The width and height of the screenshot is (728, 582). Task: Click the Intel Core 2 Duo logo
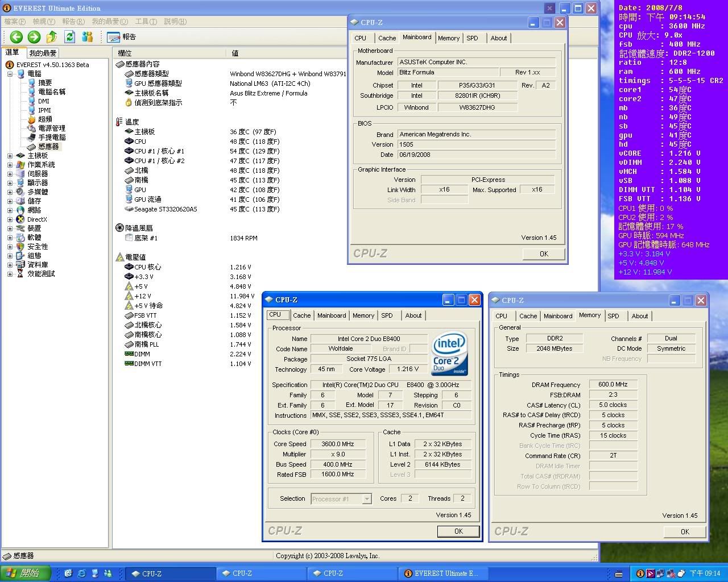(449, 354)
